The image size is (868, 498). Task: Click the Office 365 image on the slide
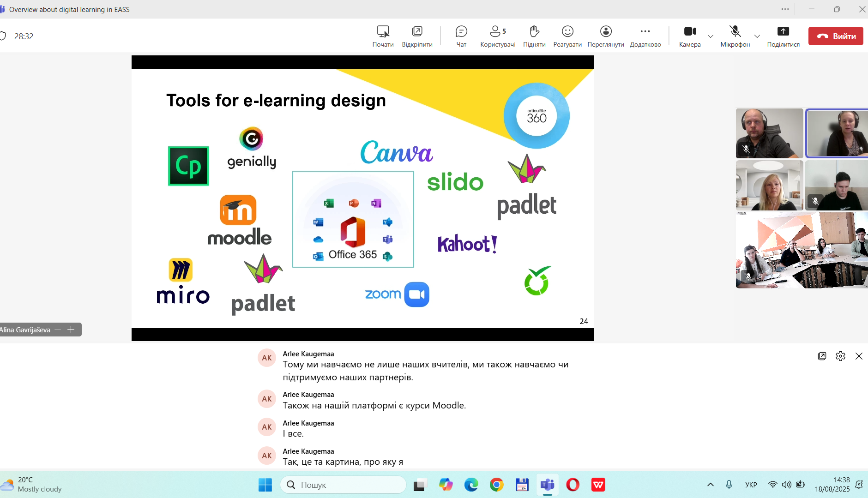pyautogui.click(x=353, y=219)
